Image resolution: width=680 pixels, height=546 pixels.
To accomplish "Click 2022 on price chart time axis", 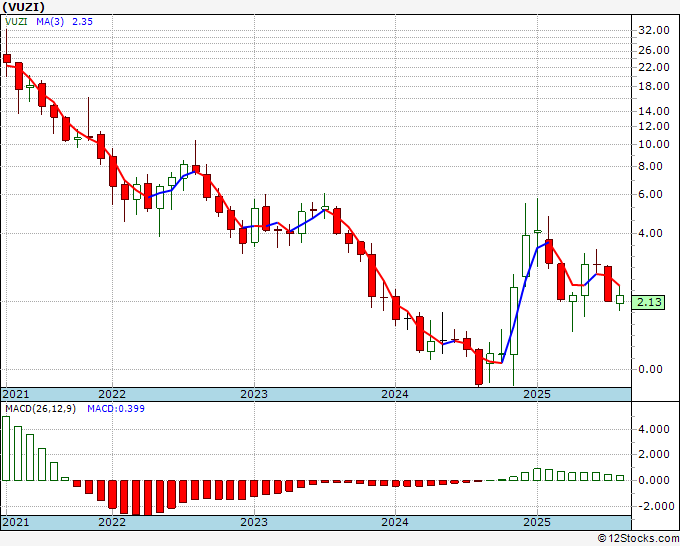I will (112, 394).
